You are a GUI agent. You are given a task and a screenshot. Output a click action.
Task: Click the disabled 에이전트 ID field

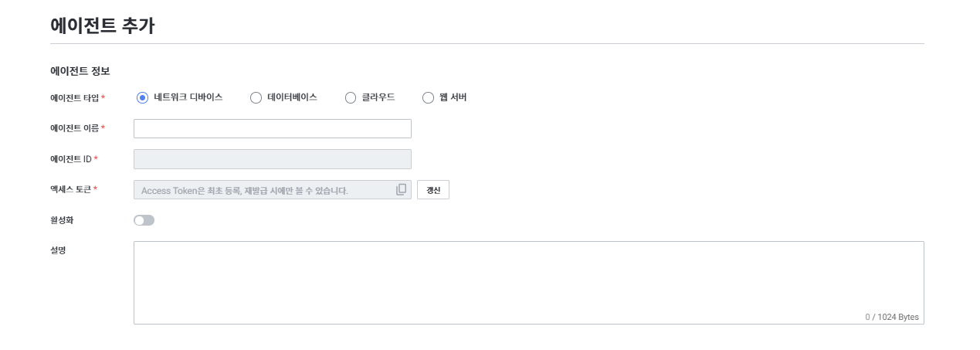coord(272,159)
